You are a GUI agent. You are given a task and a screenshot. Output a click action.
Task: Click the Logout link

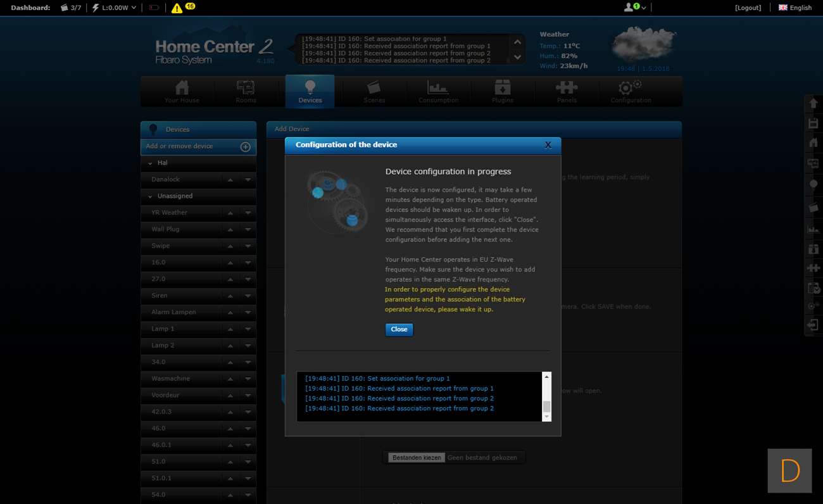coord(748,8)
